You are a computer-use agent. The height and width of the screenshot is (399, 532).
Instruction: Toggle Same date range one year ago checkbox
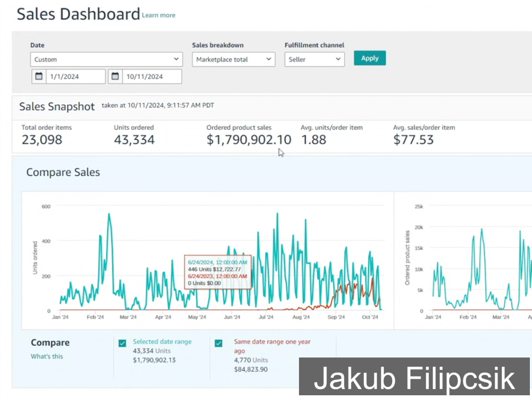tap(219, 343)
